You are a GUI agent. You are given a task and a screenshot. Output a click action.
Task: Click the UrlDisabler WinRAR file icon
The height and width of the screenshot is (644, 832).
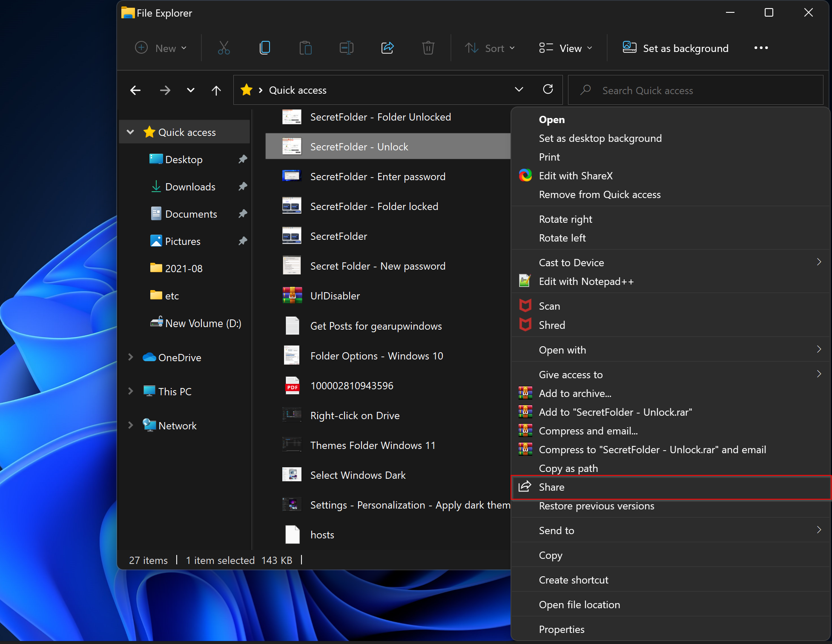[x=292, y=295]
